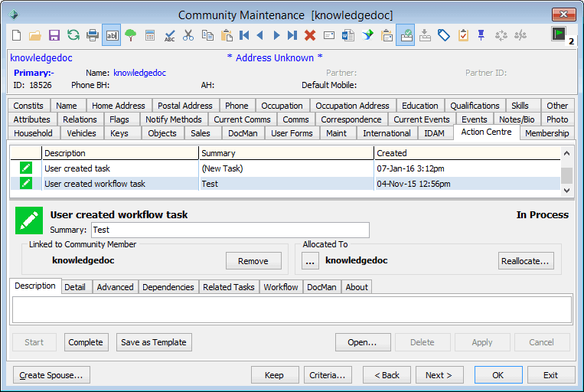Toggle the abl text field icon
The width and height of the screenshot is (584, 392).
(x=111, y=35)
